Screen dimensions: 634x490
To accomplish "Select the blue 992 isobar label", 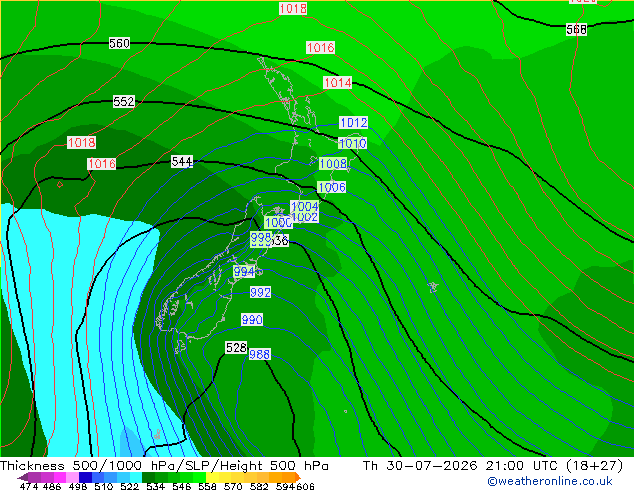I will (260, 292).
